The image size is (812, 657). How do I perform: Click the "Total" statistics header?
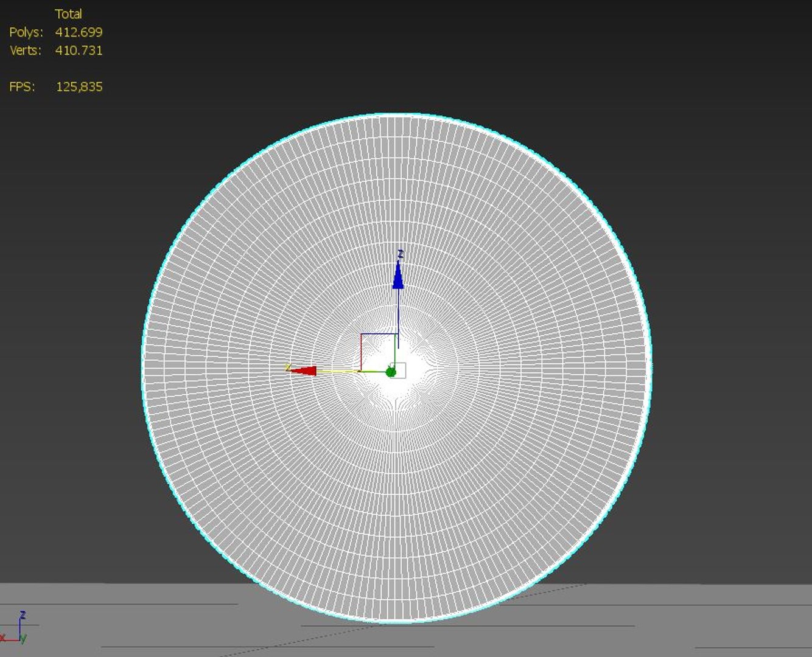pos(68,14)
